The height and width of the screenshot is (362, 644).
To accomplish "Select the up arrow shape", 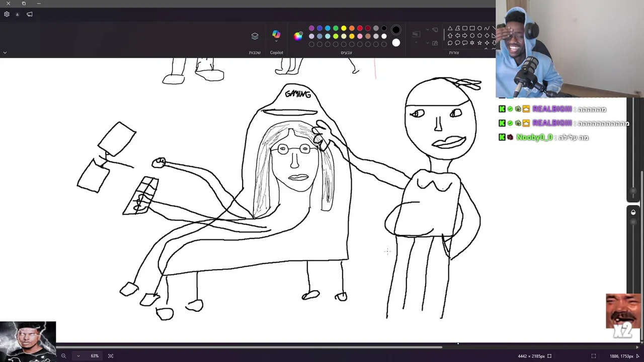I will [450, 36].
